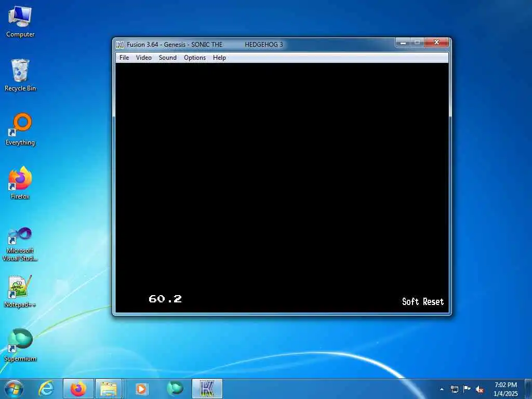Open the Options menu in Fusion

tap(195, 58)
